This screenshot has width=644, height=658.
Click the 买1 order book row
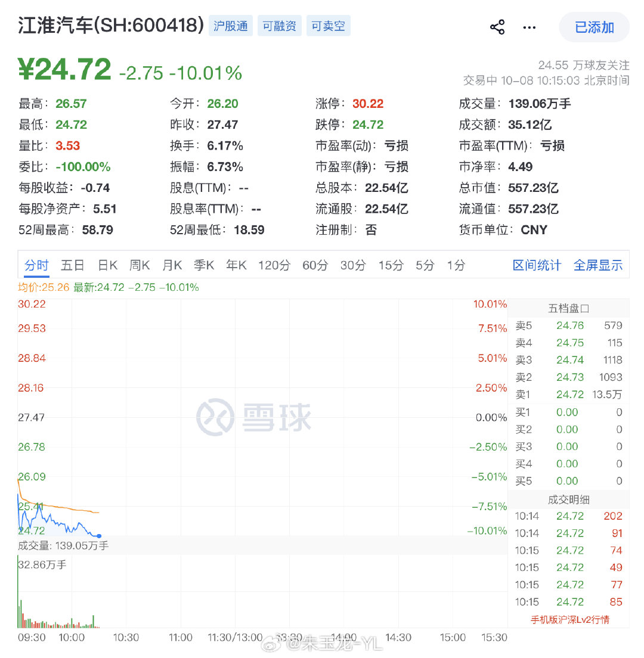tap(568, 412)
